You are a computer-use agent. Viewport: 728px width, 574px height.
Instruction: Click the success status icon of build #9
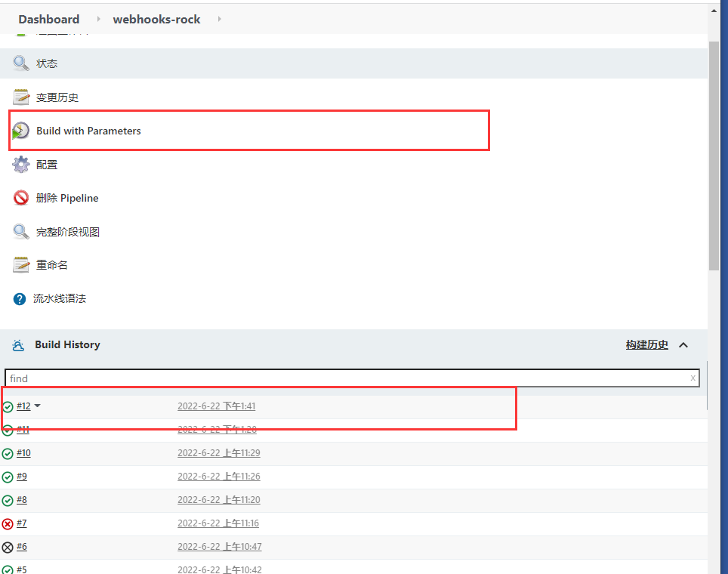8,477
